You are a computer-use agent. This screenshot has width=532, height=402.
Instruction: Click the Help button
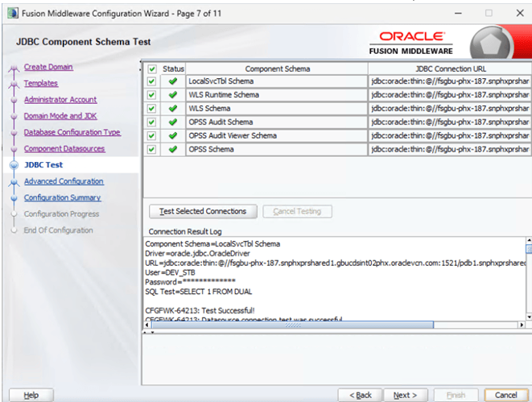[x=31, y=396]
